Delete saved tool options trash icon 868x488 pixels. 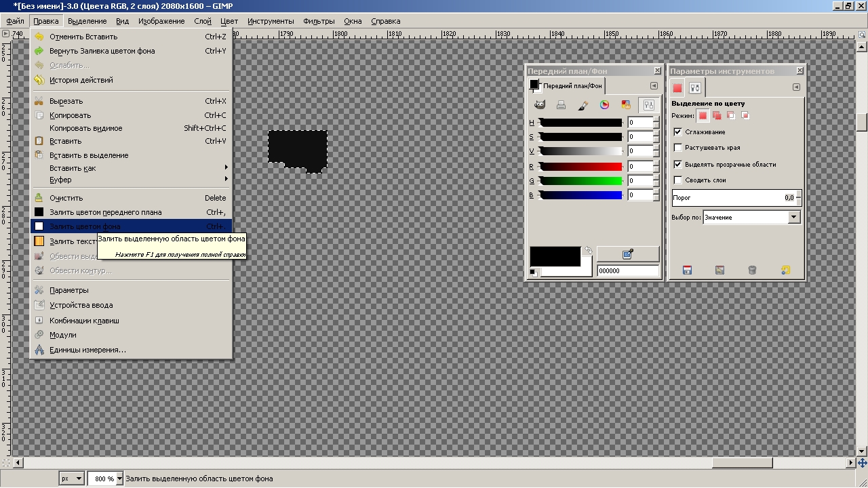click(x=752, y=270)
